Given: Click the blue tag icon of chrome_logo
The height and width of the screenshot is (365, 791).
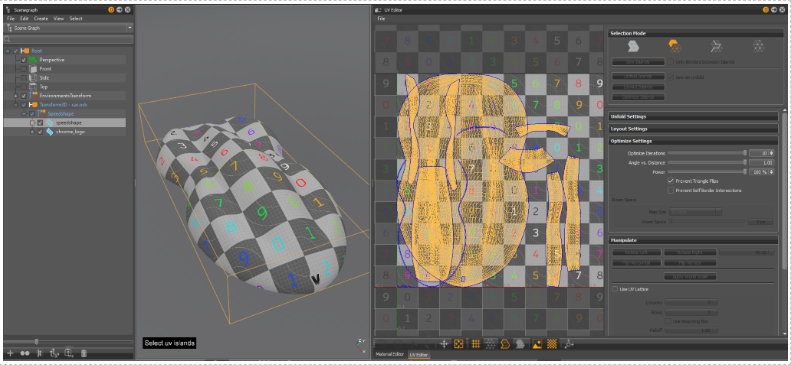Looking at the screenshot, I should click(x=49, y=132).
